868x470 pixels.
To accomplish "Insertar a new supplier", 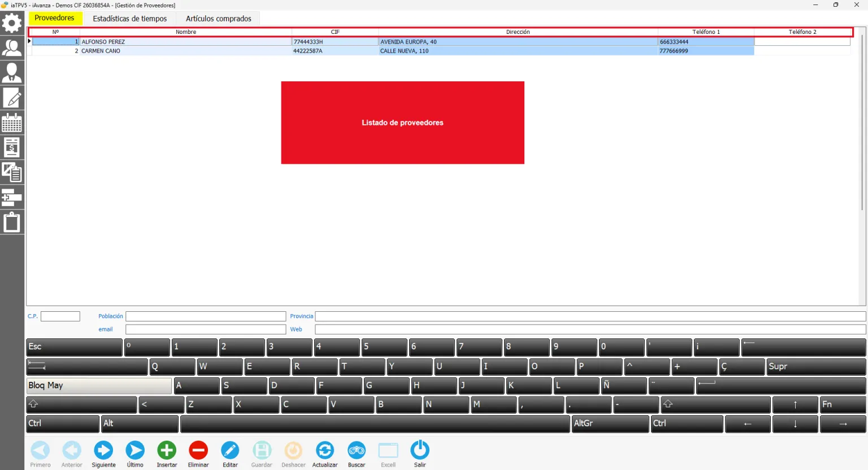I will 167,454.
